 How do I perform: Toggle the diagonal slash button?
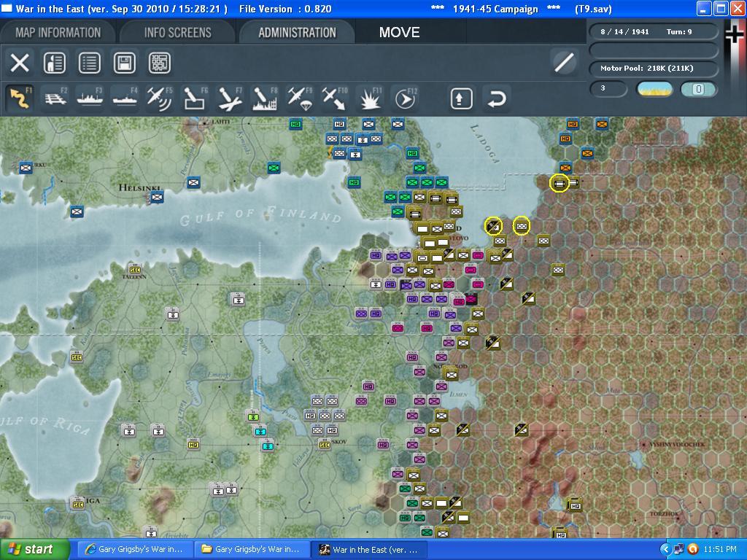(x=564, y=63)
